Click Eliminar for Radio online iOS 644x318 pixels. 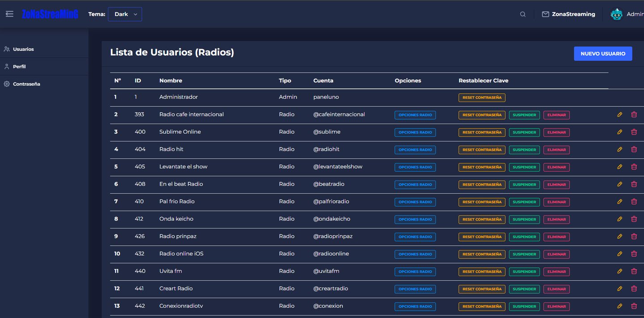556,254
